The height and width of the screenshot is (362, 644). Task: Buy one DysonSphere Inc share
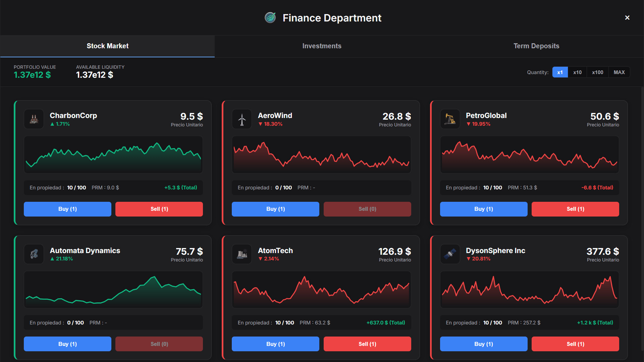tap(484, 344)
